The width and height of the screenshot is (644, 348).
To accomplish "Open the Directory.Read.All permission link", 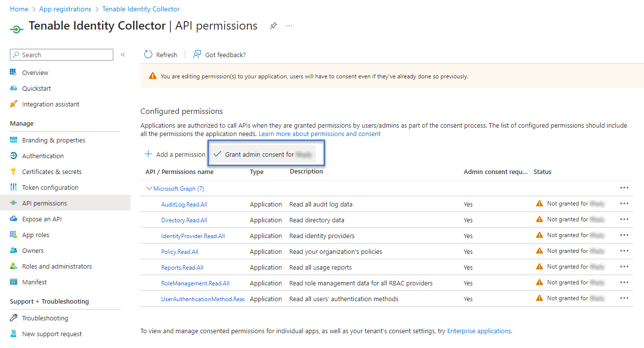I will click(184, 220).
